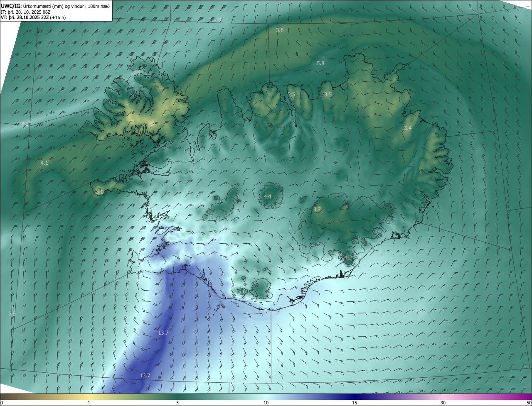Click the 3.8 value label on the map
The height and width of the screenshot is (406, 532).
coord(280,30)
